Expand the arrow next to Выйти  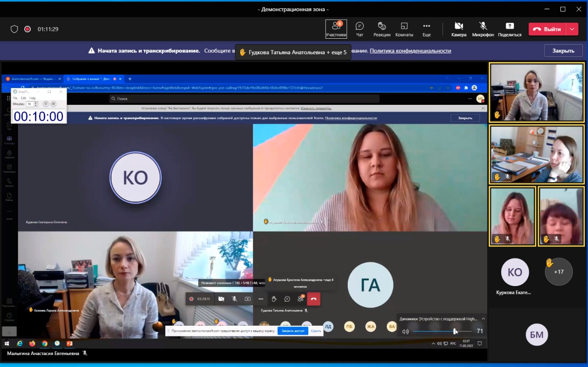pos(572,29)
